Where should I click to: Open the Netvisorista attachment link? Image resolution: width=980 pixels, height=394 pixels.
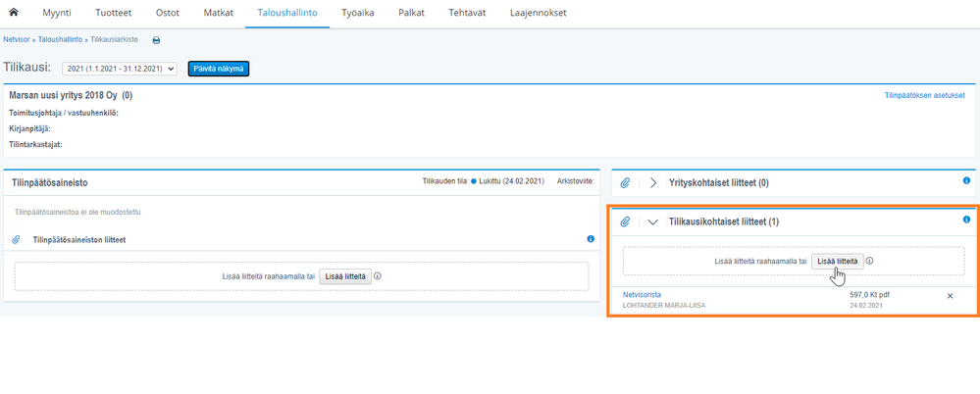pos(642,294)
